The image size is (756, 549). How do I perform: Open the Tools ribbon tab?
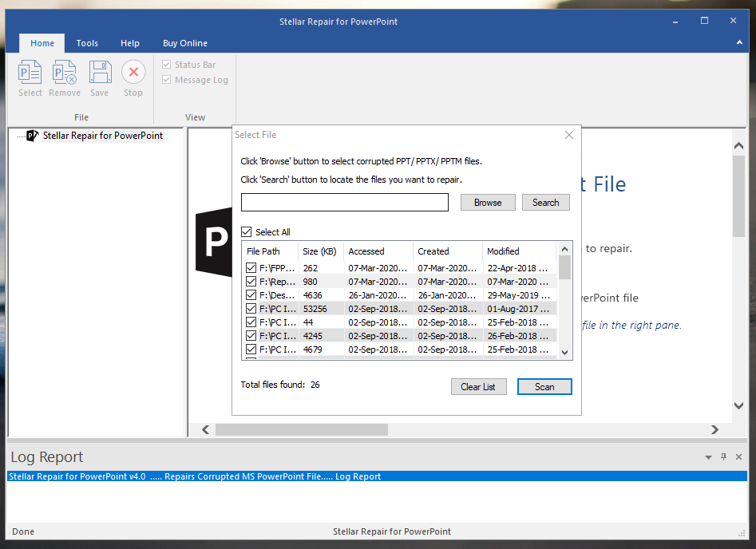[x=87, y=43]
